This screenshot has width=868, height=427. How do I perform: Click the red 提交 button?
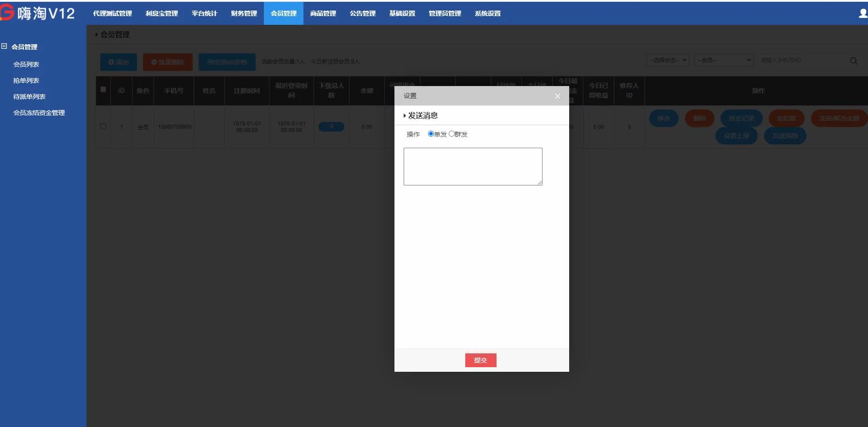[x=480, y=360]
